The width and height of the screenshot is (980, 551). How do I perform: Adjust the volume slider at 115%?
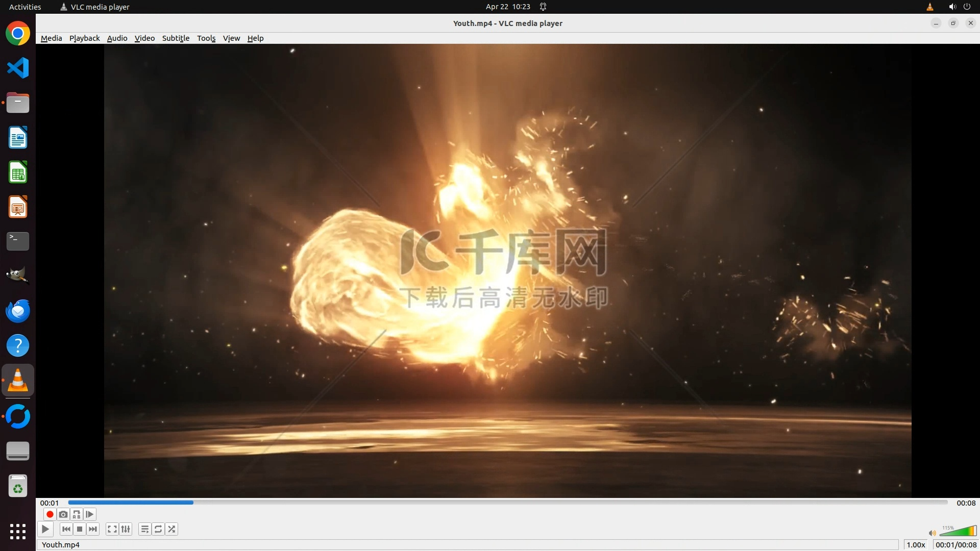pos(958,532)
